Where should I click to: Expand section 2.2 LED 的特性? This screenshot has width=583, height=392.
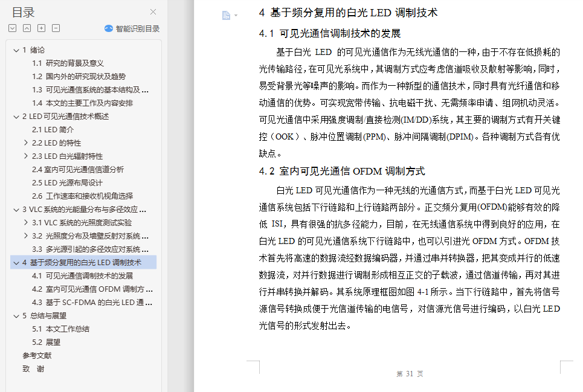[x=25, y=143]
